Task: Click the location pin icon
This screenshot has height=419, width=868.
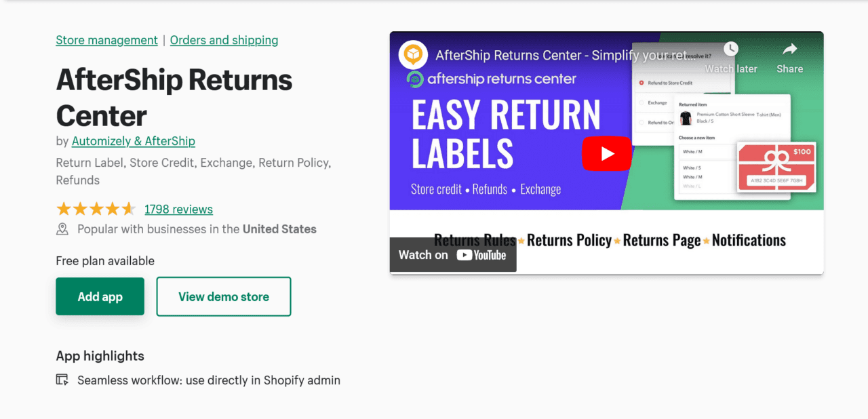Action: [x=62, y=229]
